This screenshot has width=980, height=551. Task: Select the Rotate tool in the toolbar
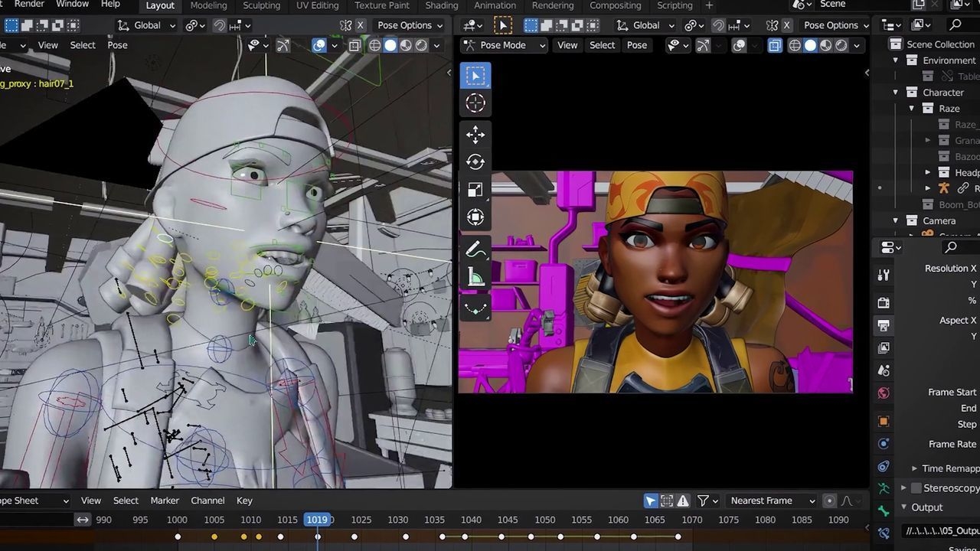click(475, 162)
